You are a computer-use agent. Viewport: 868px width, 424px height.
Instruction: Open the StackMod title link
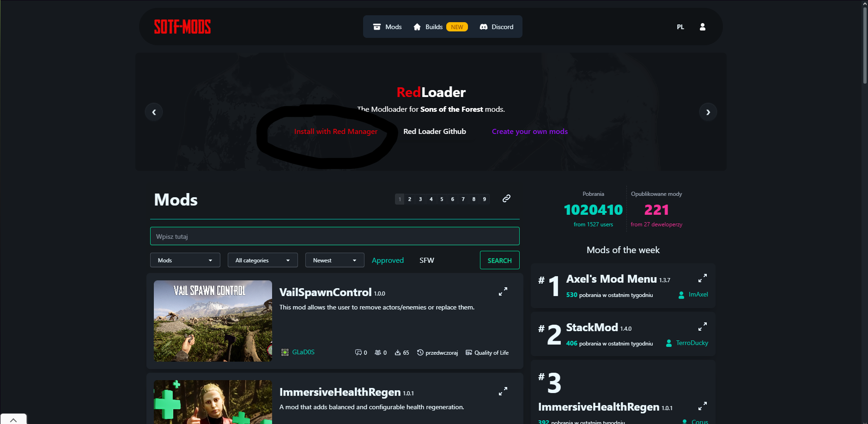592,327
